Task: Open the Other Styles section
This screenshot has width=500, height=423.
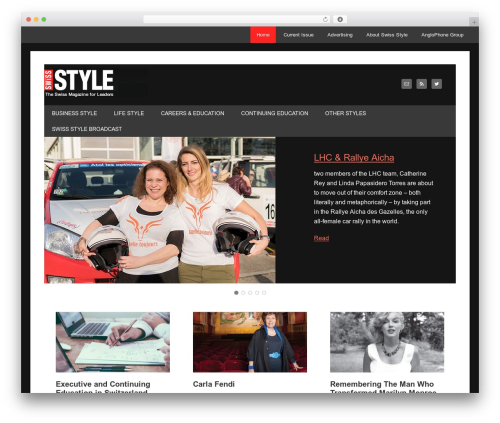Action: (345, 113)
